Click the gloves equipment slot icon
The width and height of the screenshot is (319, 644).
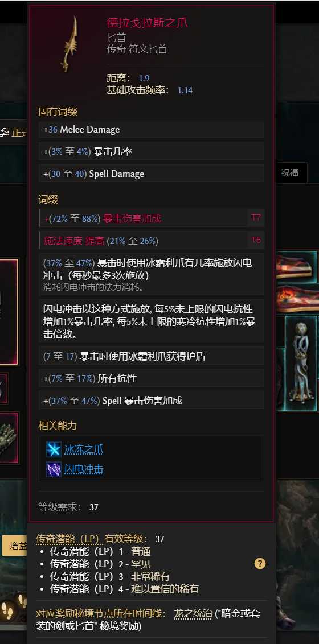click(8, 437)
